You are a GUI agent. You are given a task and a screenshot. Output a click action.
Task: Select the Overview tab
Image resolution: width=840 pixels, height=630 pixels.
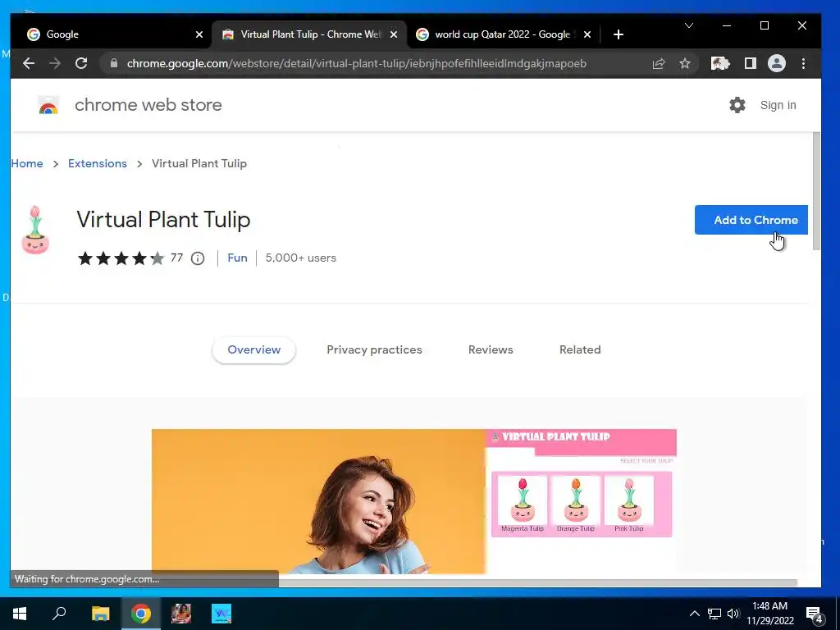pos(254,349)
